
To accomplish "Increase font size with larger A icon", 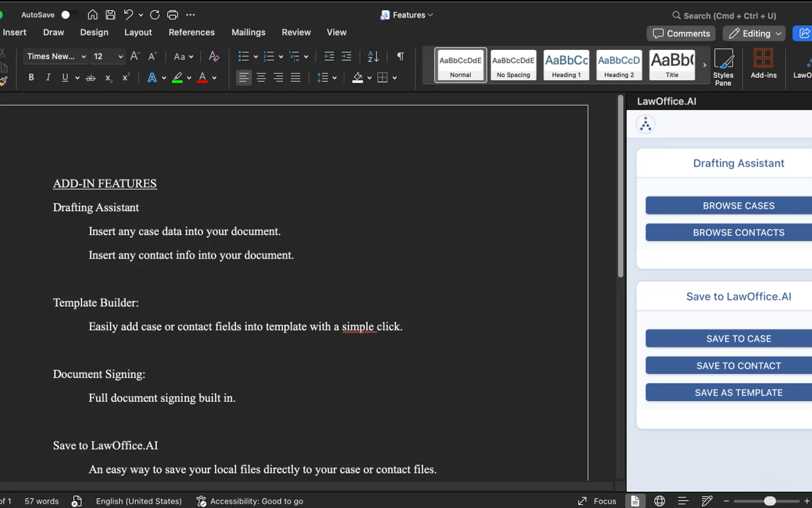I will coord(135,56).
